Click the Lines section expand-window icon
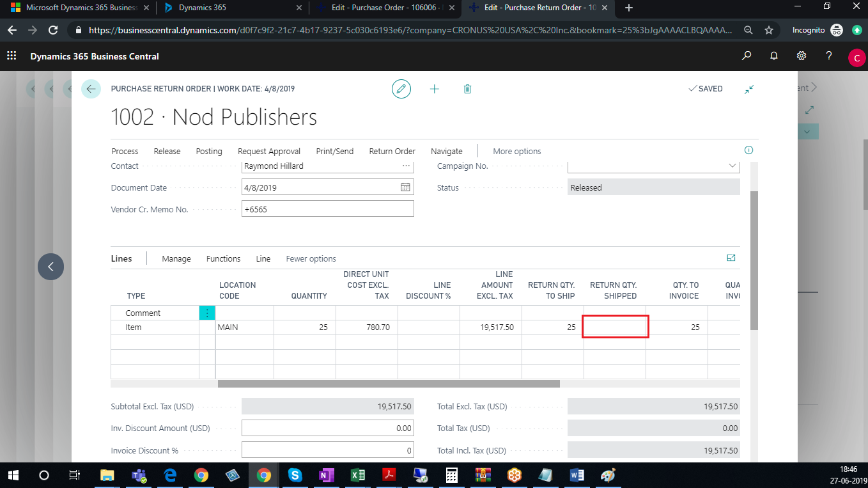Screen dimensions: 868x488 click(731, 258)
